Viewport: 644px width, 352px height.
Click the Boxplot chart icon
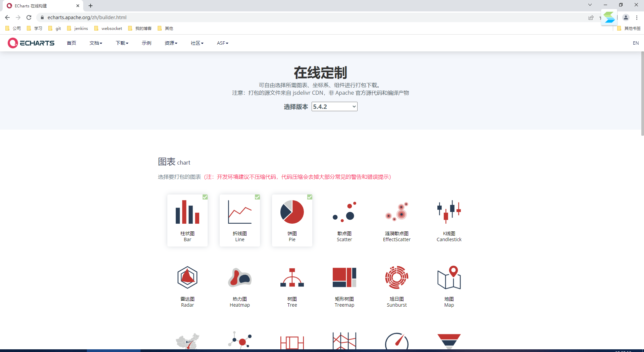pyautogui.click(x=292, y=342)
